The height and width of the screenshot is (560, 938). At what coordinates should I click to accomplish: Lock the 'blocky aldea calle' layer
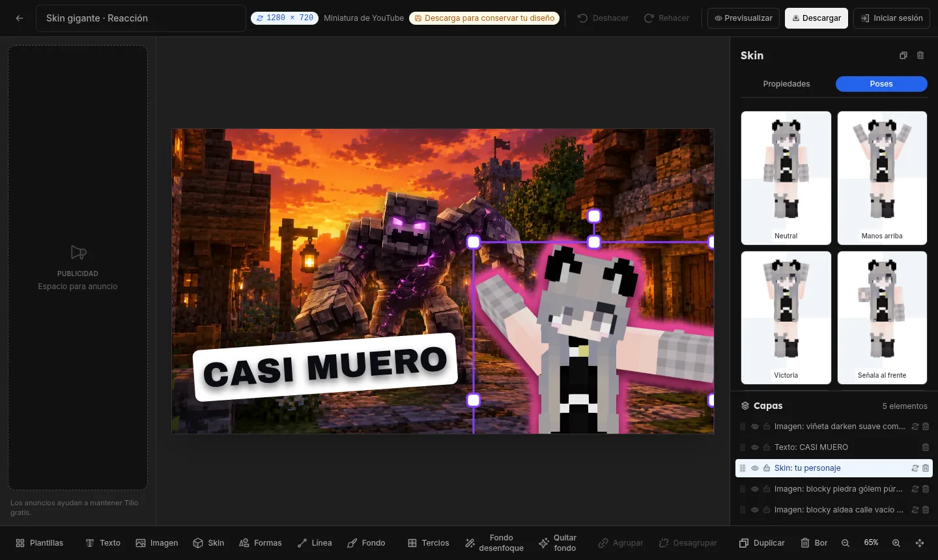pos(767,510)
